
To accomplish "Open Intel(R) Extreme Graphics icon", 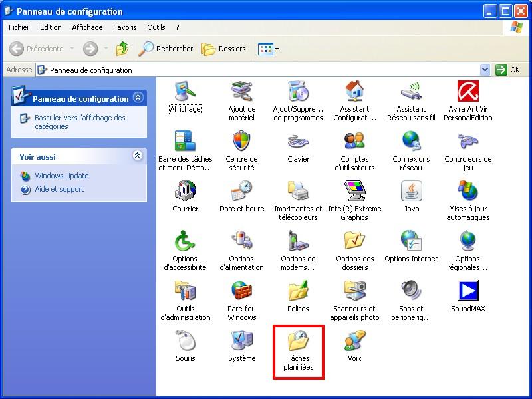I will click(x=354, y=191).
